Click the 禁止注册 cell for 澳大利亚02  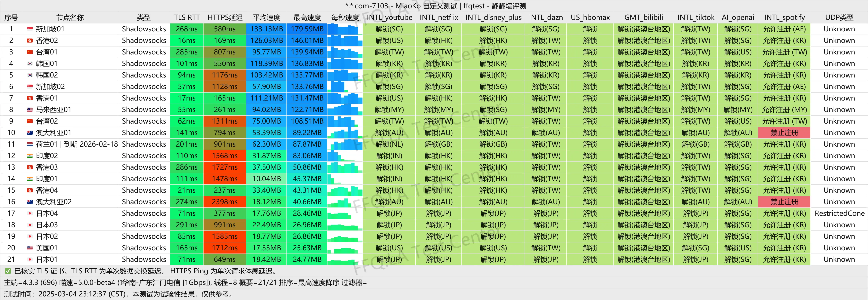(784, 202)
